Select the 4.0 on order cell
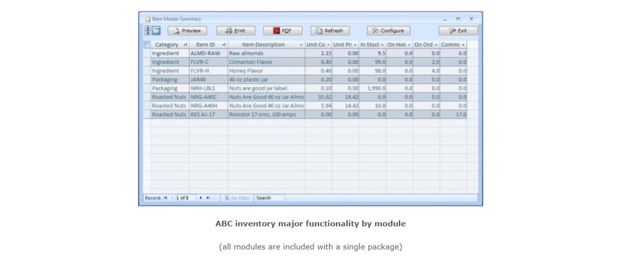The height and width of the screenshot is (256, 644). click(x=426, y=71)
